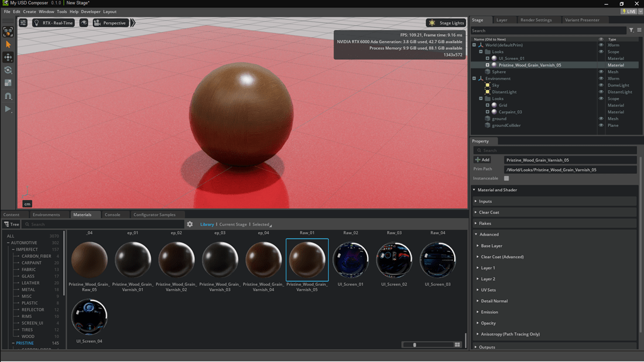Viewport: 644px width, 362px height.
Task: Select the orange arrow Select tool
Action: coord(8,44)
